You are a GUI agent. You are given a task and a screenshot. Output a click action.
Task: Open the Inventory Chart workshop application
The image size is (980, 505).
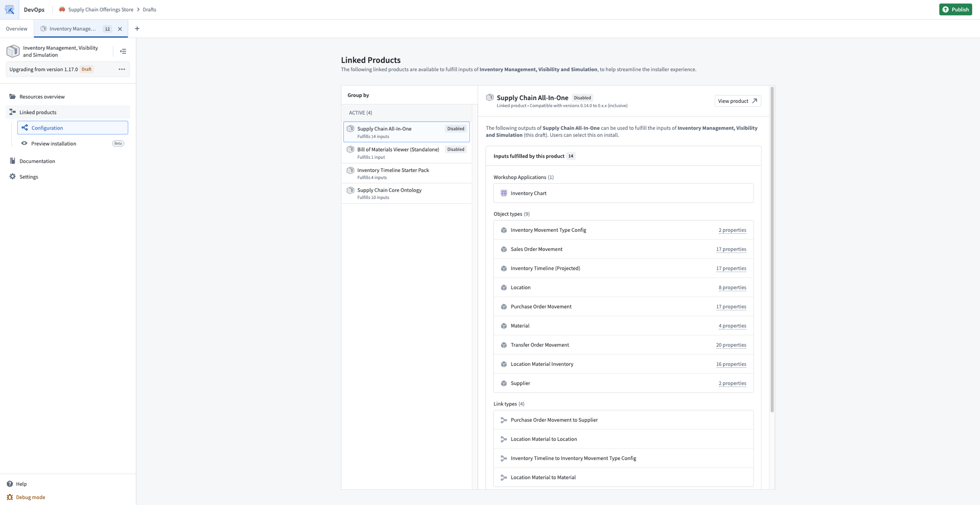pos(623,193)
